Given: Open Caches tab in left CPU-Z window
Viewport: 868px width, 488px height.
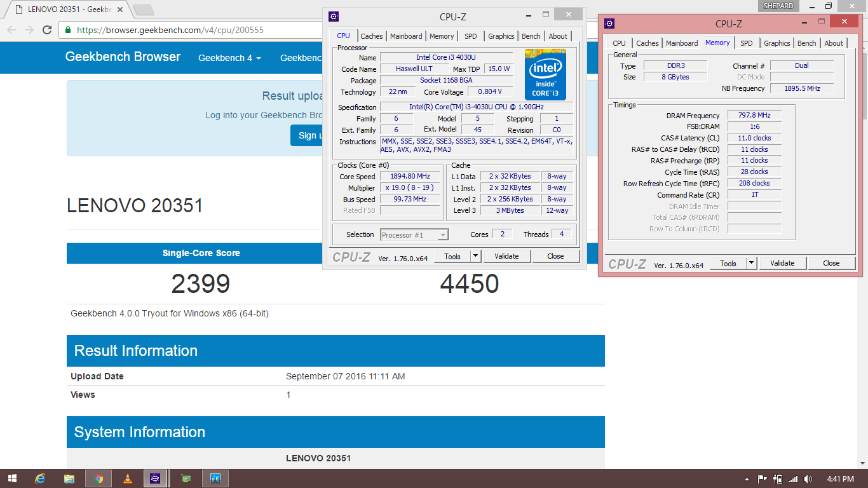Looking at the screenshot, I should click(372, 36).
